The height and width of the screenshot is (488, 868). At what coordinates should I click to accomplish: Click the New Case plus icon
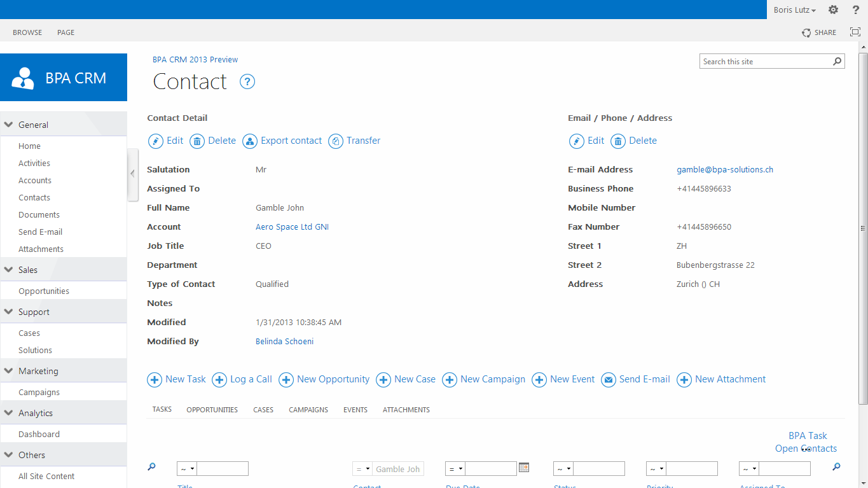coord(383,380)
